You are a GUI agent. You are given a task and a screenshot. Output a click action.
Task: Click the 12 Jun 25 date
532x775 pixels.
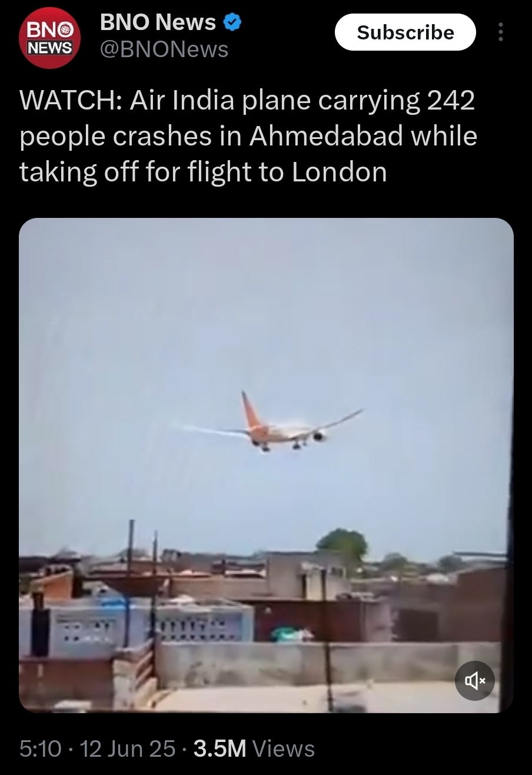127,748
